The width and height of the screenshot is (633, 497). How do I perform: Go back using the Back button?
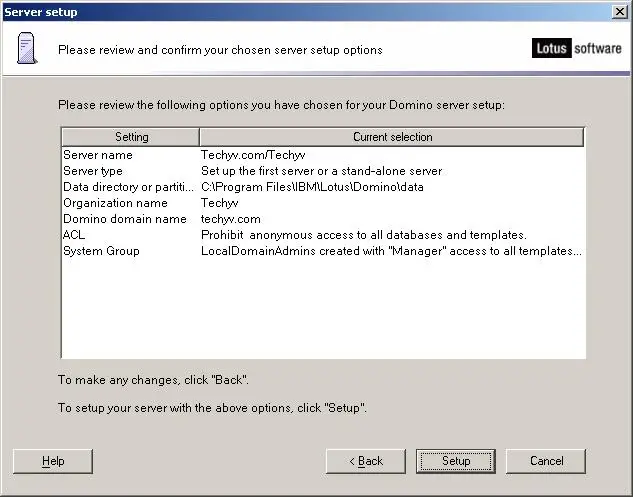tap(366, 461)
